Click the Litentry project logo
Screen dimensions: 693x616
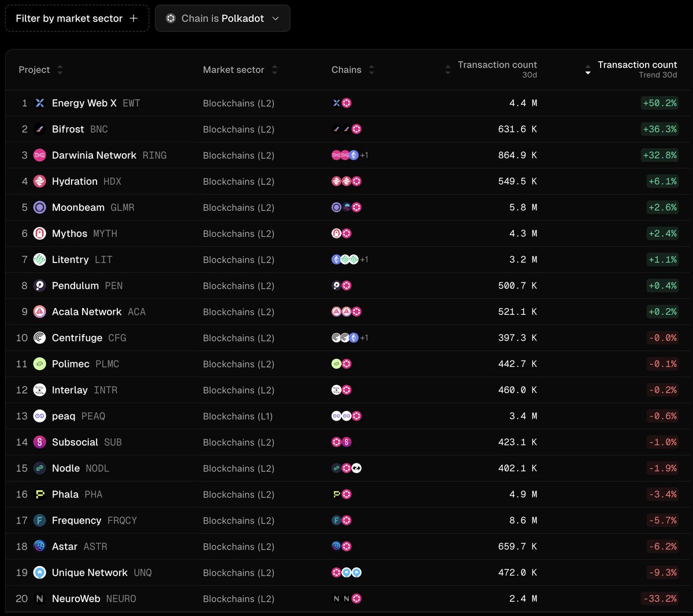(x=39, y=259)
